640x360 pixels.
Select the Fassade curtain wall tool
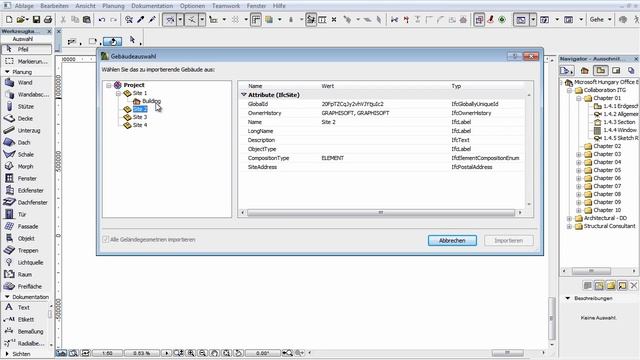click(x=27, y=227)
